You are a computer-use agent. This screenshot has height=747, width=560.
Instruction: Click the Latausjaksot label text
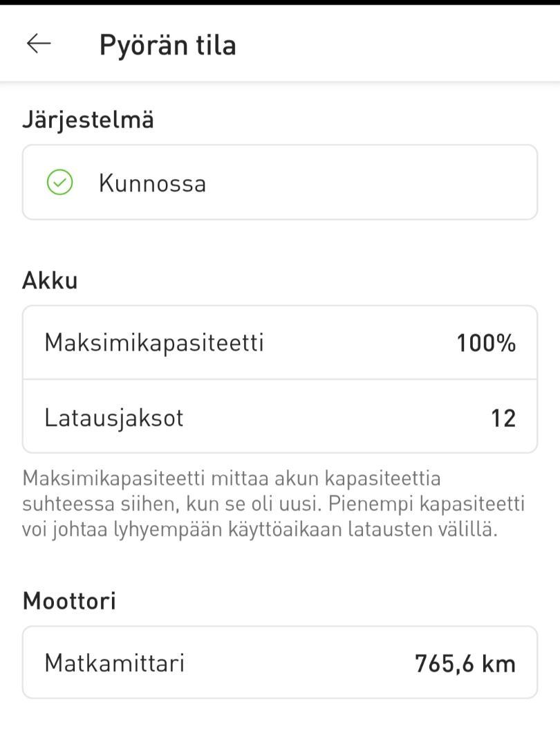tap(114, 418)
